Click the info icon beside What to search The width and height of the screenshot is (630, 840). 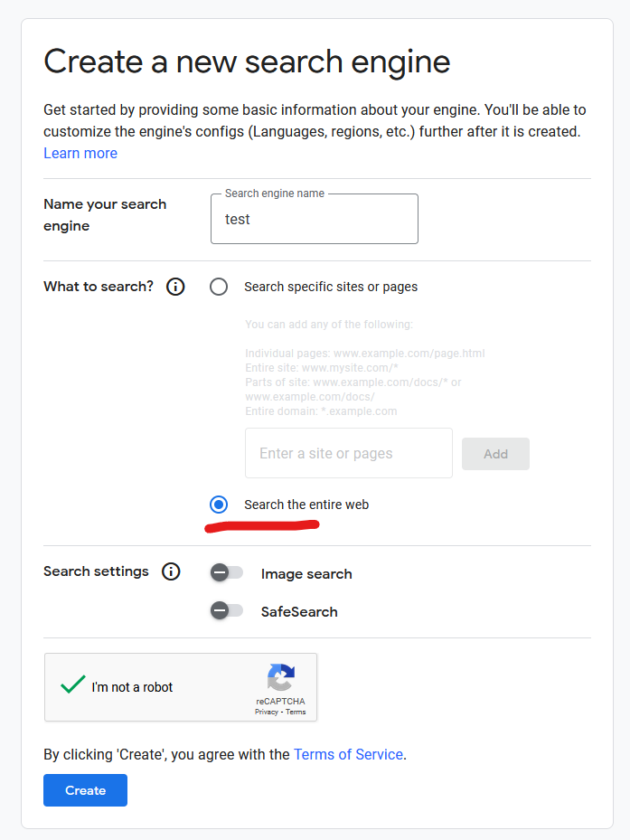coord(176,287)
